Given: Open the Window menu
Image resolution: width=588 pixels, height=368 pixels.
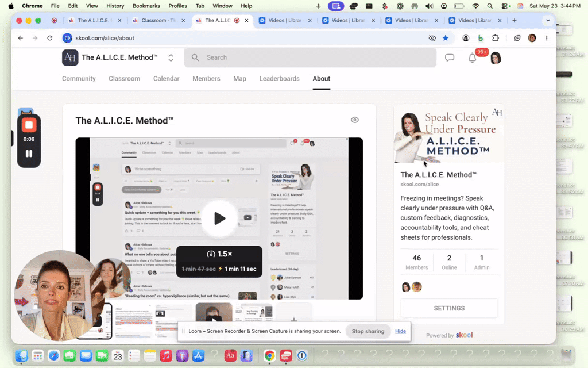Looking at the screenshot, I should point(222,6).
